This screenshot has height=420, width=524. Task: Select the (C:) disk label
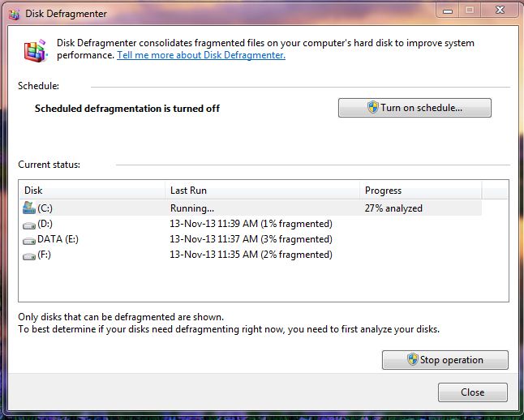coord(45,208)
